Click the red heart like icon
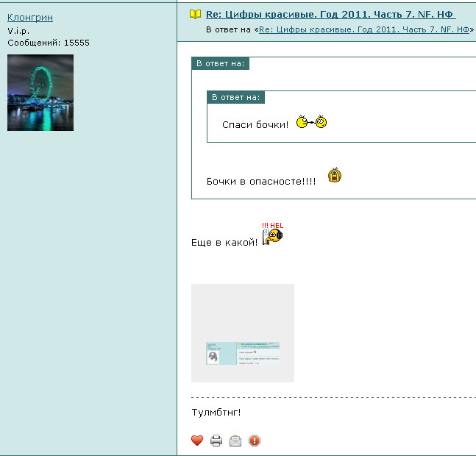Viewport: 476px width, 456px height. coord(197,441)
